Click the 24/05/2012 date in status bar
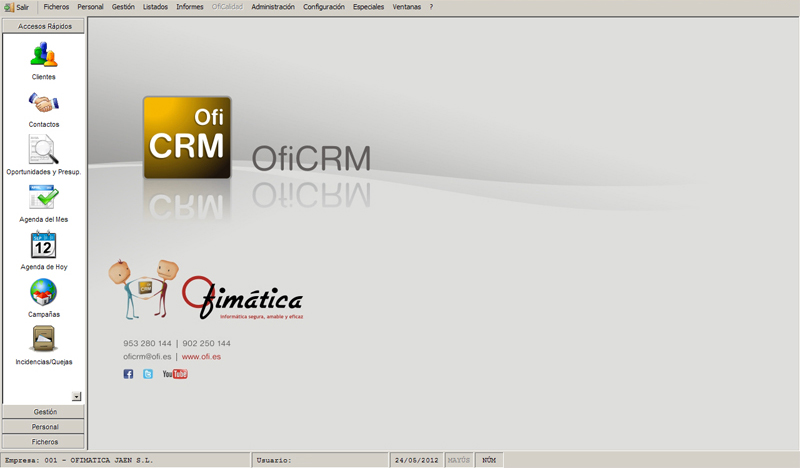The width and height of the screenshot is (800, 468). click(417, 460)
